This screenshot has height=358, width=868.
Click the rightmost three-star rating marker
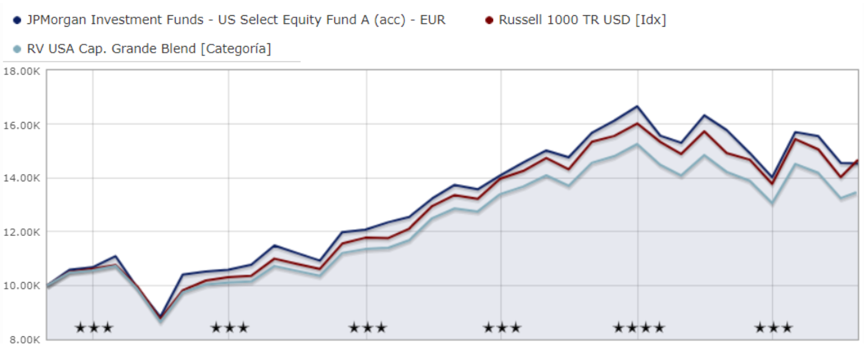click(773, 328)
